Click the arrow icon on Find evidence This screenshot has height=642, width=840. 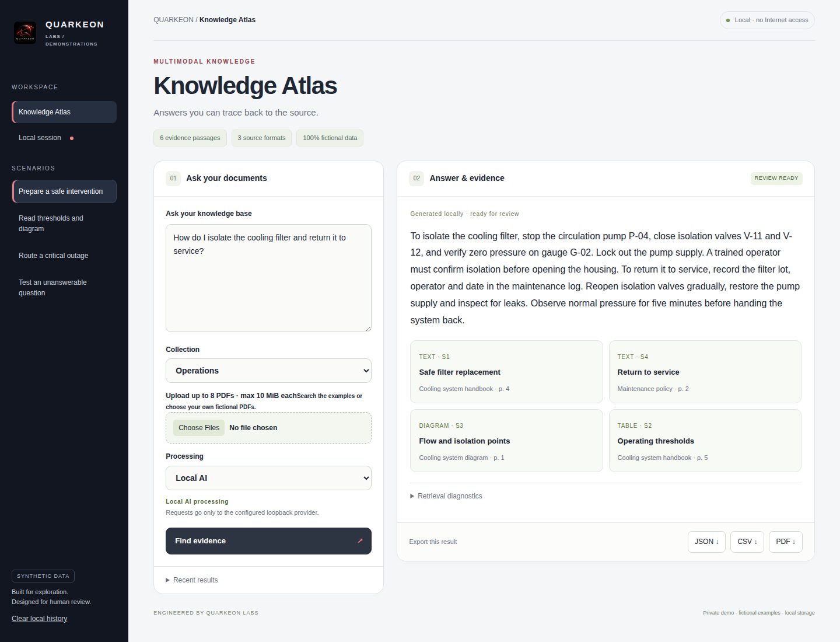[x=360, y=541]
